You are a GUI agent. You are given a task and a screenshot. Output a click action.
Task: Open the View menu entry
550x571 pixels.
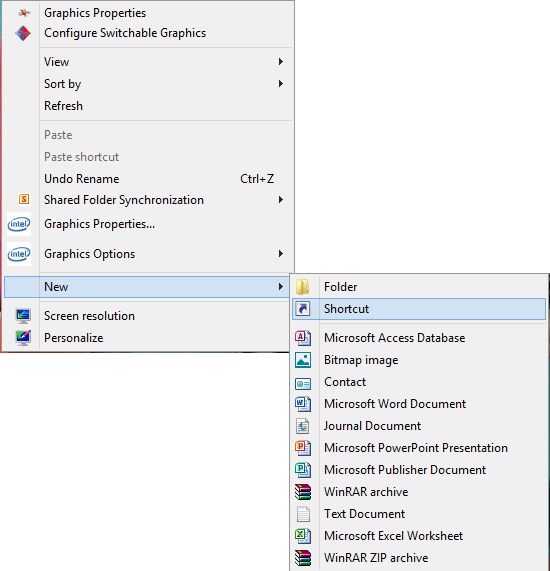(x=148, y=62)
